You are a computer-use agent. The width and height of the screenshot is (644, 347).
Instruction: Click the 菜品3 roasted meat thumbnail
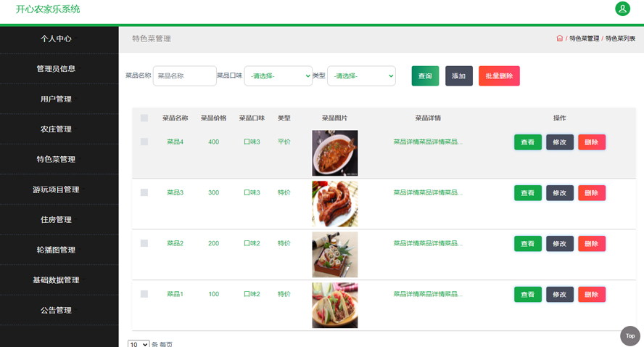[335, 204]
